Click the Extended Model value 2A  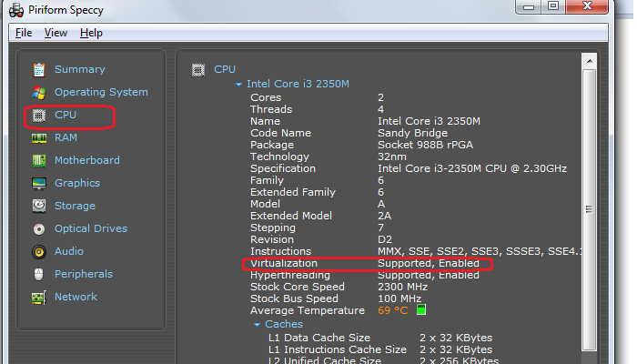coord(384,216)
